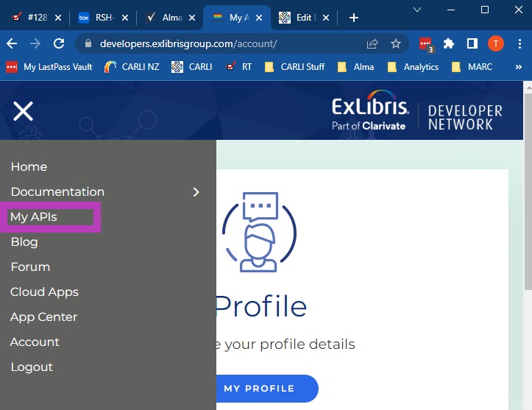Expand the Documentation submenu chevron

coord(196,192)
